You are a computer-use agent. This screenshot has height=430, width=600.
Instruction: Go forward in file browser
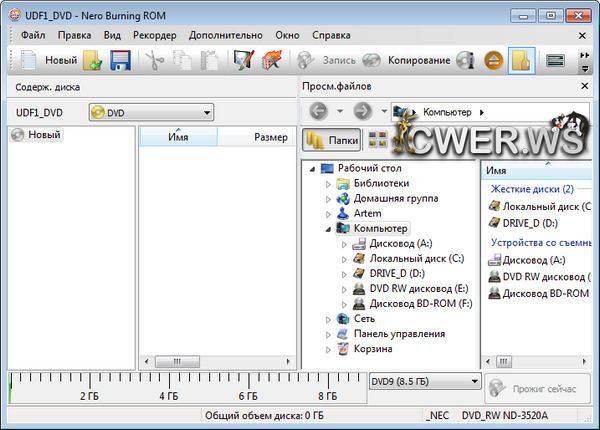point(362,111)
